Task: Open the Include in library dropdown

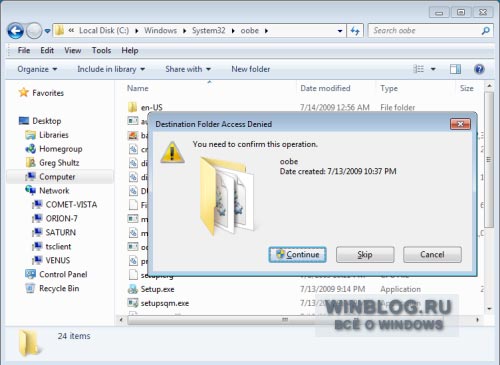Action: coord(111,69)
